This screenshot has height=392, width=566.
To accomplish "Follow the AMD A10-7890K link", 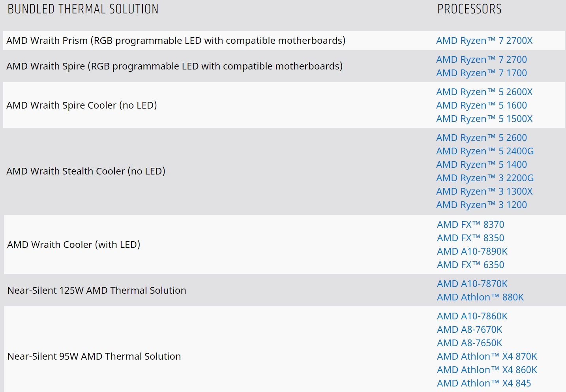I will click(x=472, y=251).
